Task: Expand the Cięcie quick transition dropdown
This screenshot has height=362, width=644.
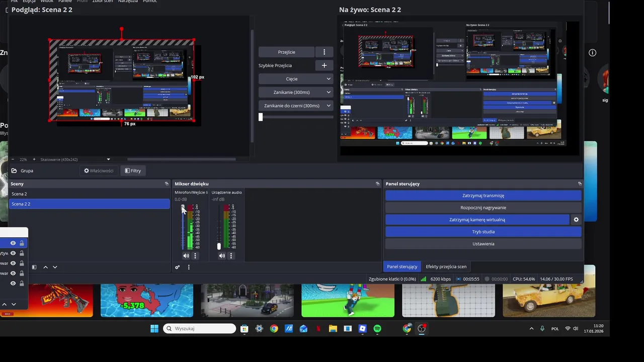Action: 329,79
